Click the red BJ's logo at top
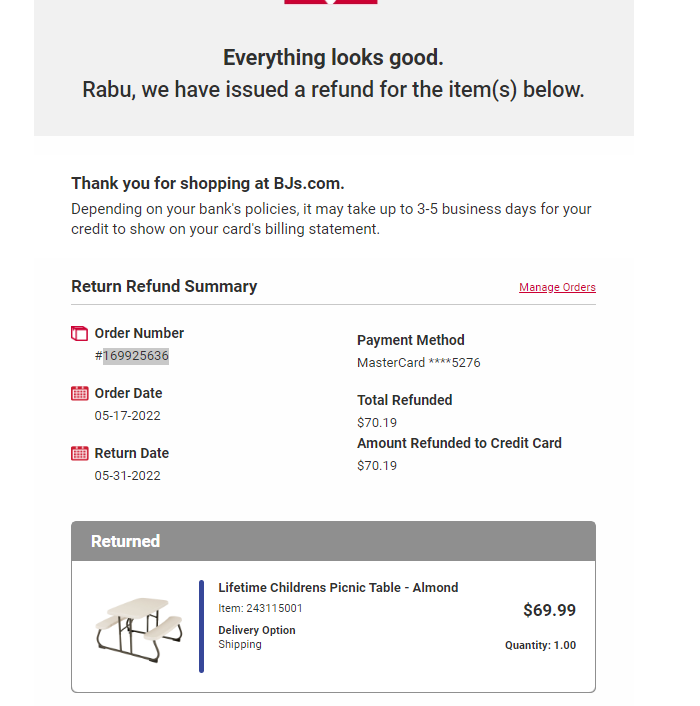This screenshot has width=700, height=706. click(x=331, y=2)
